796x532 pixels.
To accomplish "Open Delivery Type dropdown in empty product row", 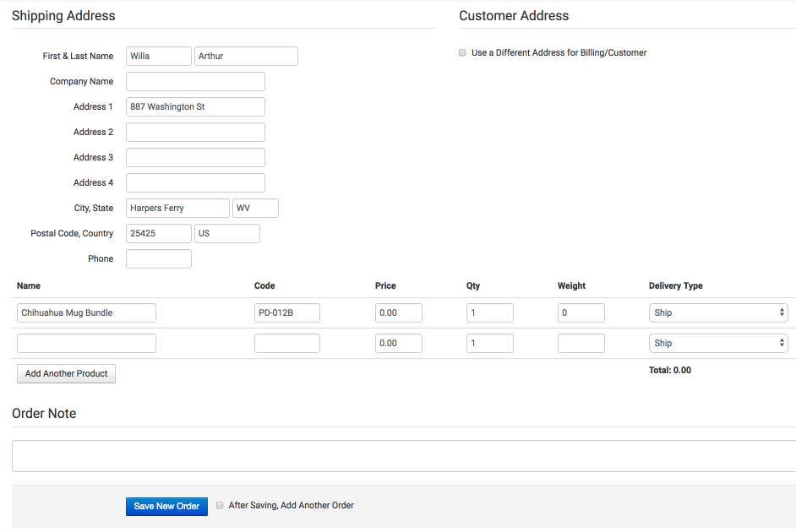I will 717,344.
